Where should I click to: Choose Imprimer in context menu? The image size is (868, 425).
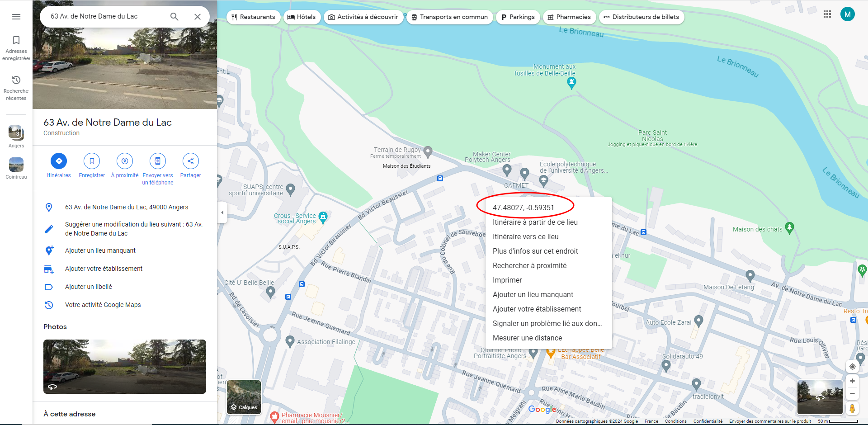pyautogui.click(x=549, y=280)
